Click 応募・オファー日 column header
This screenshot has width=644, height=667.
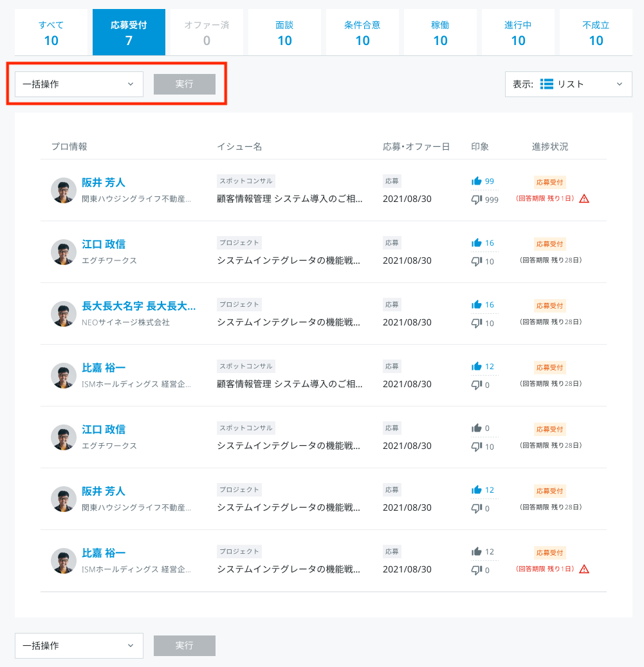416,147
